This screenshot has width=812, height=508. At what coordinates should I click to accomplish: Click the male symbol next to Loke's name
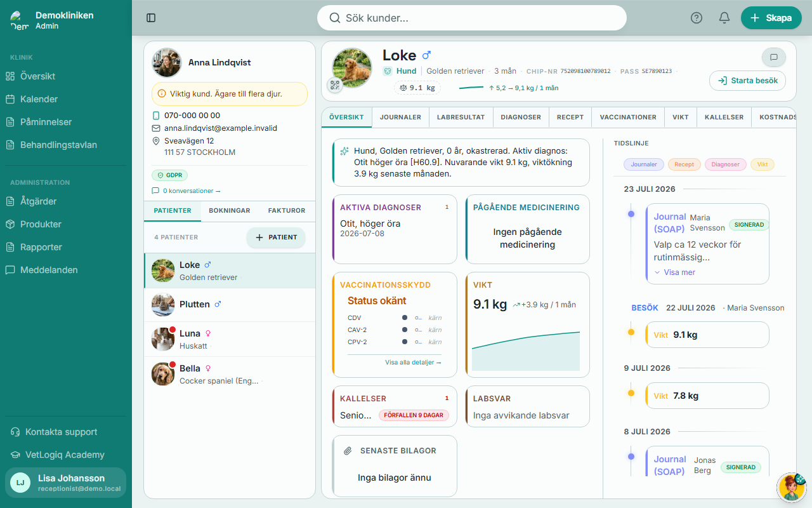(426, 55)
